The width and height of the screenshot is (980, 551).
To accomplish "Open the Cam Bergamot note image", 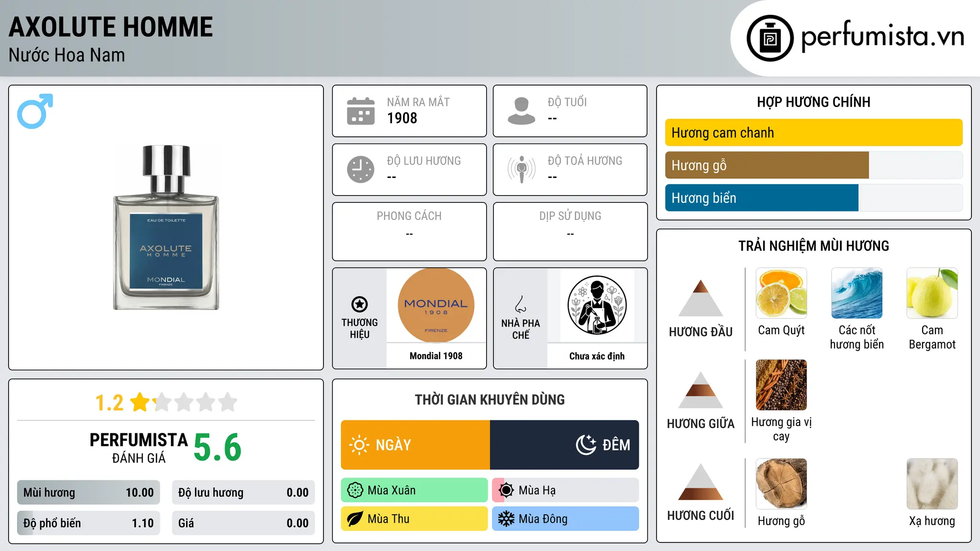I will click(x=932, y=293).
